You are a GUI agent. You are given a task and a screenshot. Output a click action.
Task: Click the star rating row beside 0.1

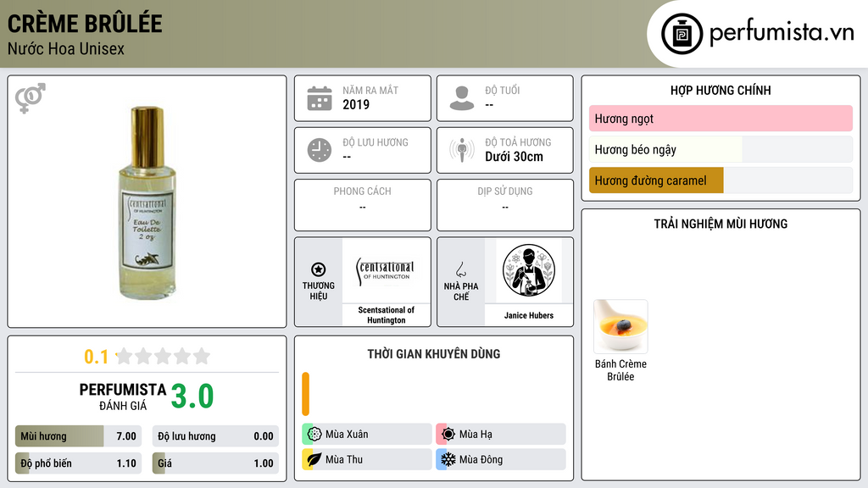point(163,357)
